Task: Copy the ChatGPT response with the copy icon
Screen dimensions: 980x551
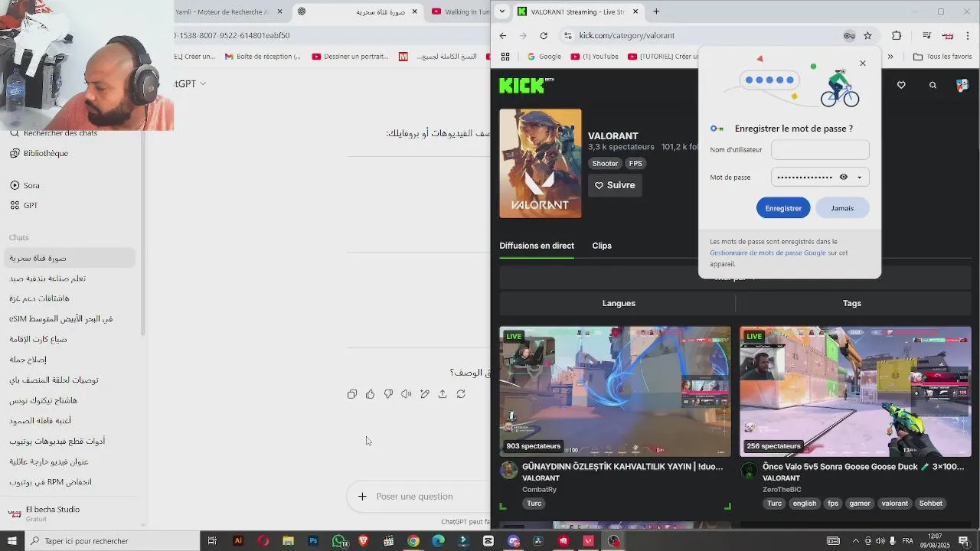Action: click(x=352, y=394)
